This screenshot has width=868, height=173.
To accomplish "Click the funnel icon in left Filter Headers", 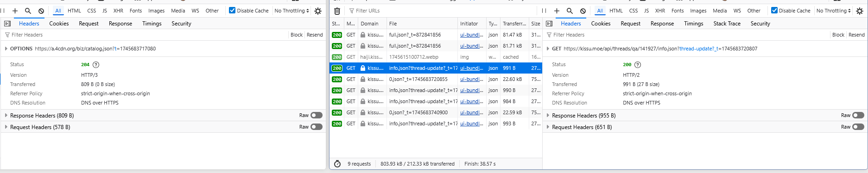I will [7, 35].
